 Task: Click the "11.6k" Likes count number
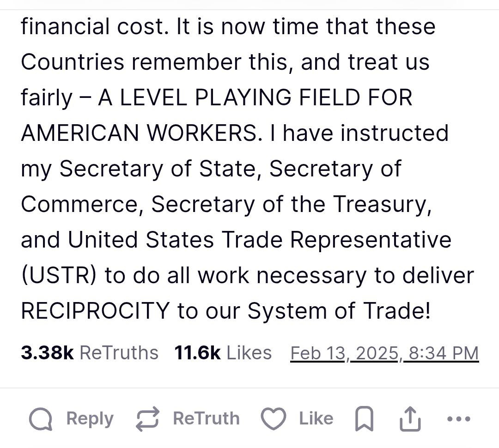[x=197, y=353]
